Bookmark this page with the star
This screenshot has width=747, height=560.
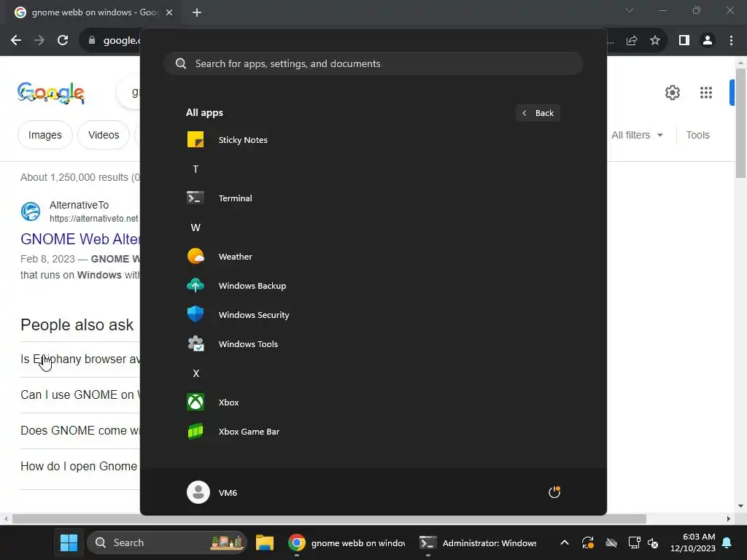click(x=655, y=41)
